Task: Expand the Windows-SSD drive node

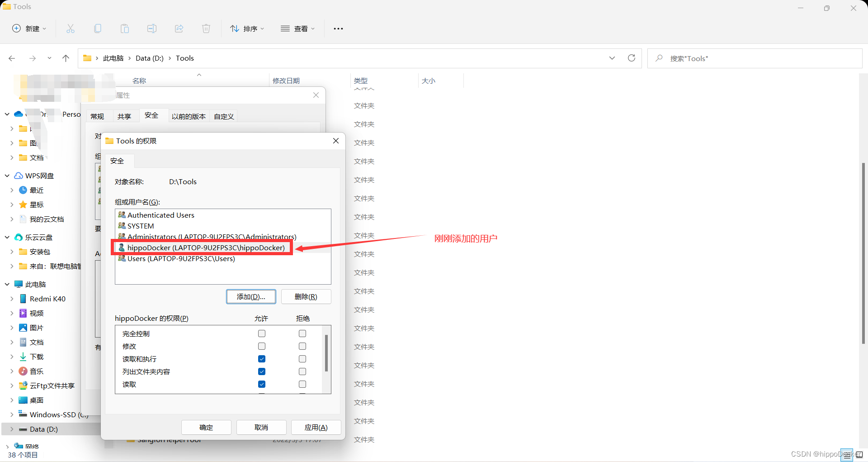Action: tap(12, 414)
